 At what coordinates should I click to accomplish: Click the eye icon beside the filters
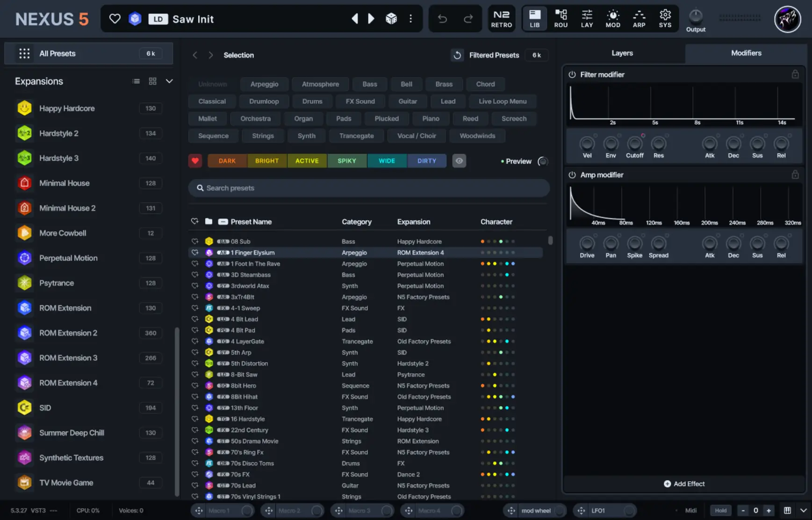[459, 161]
